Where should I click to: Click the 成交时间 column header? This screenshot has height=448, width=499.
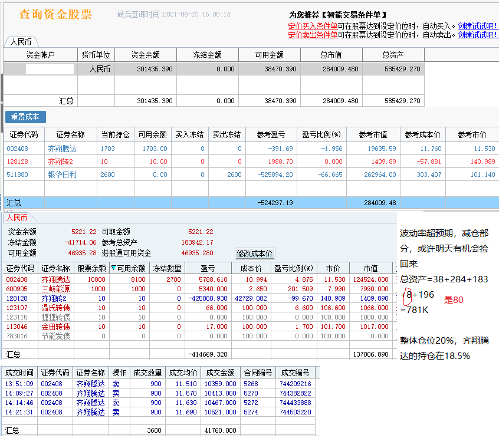pos(19,373)
